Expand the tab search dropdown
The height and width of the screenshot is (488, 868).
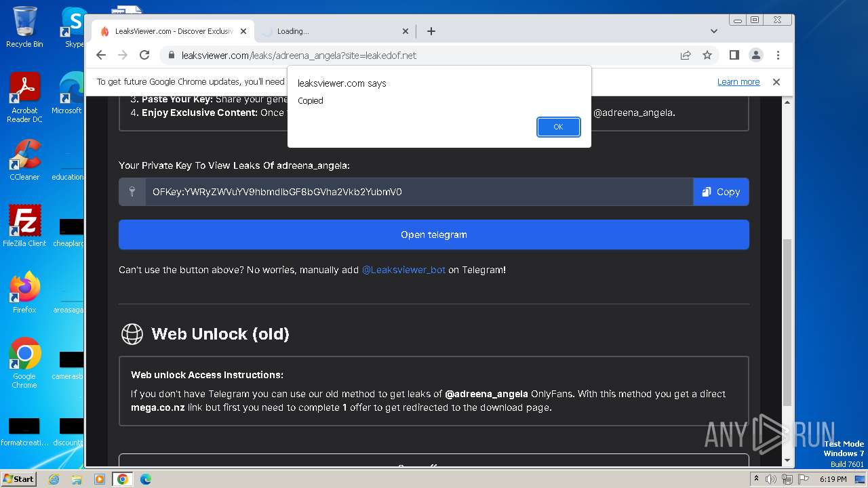click(714, 31)
